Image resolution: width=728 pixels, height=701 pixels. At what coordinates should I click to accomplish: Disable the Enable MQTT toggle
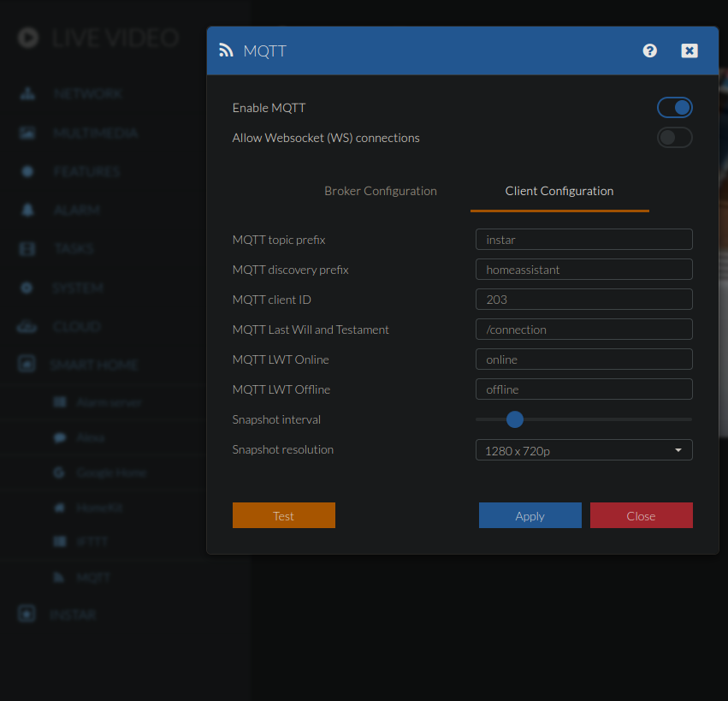coord(674,108)
